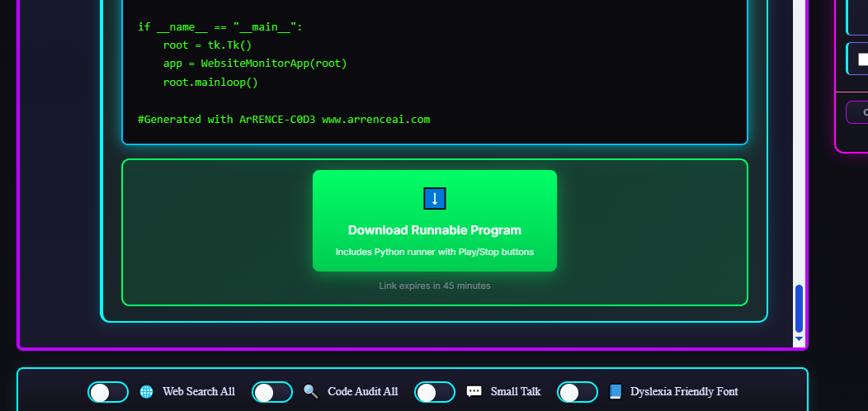Click the 'Code Audit All' label
The image size is (868, 411).
point(362,392)
